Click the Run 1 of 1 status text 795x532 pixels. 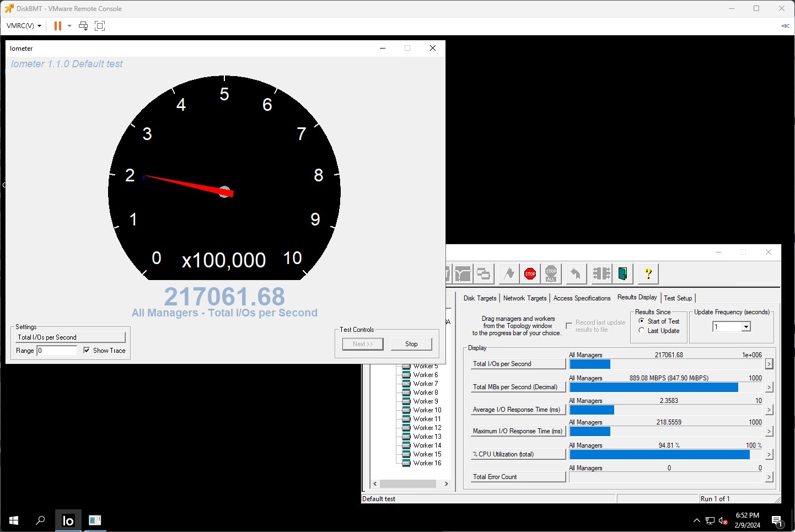tap(715, 499)
